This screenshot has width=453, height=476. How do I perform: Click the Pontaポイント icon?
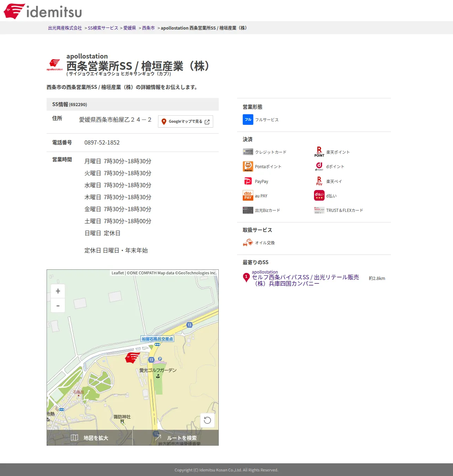[x=248, y=166]
